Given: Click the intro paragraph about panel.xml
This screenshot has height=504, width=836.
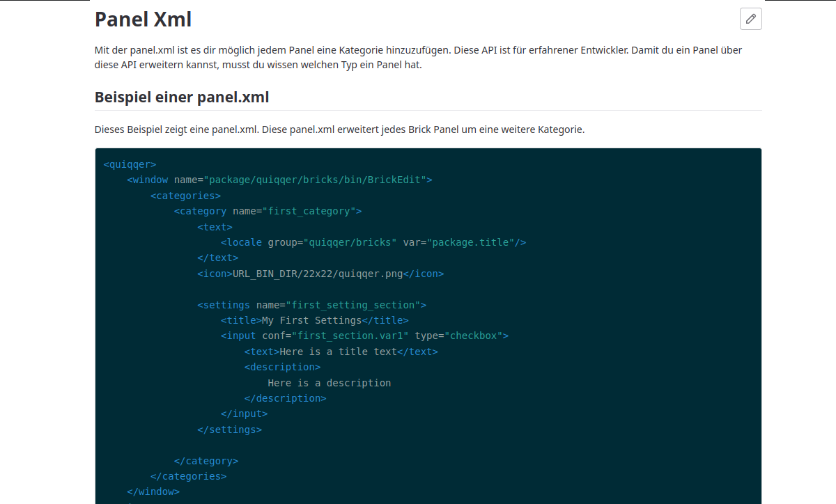Looking at the screenshot, I should click(428, 58).
